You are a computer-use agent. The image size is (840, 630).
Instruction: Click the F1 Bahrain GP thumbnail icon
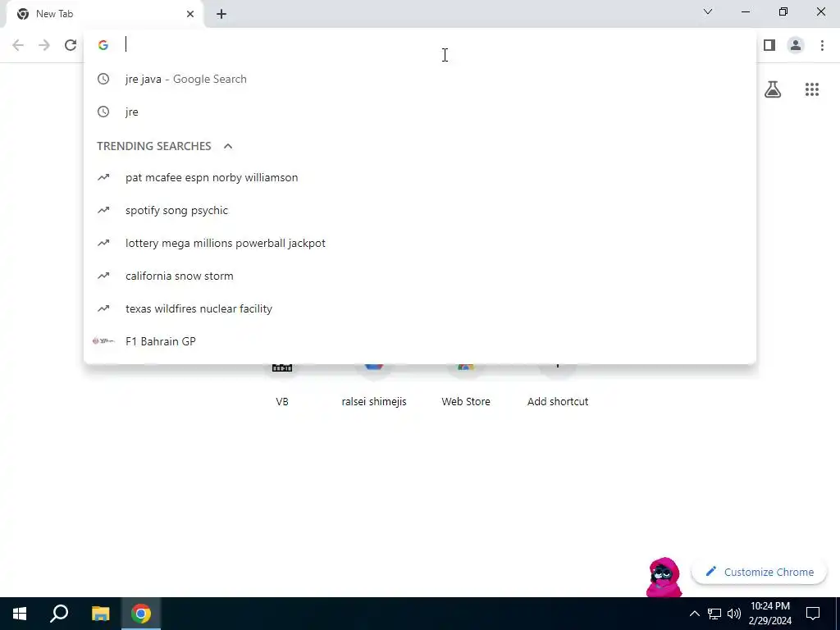tap(103, 340)
